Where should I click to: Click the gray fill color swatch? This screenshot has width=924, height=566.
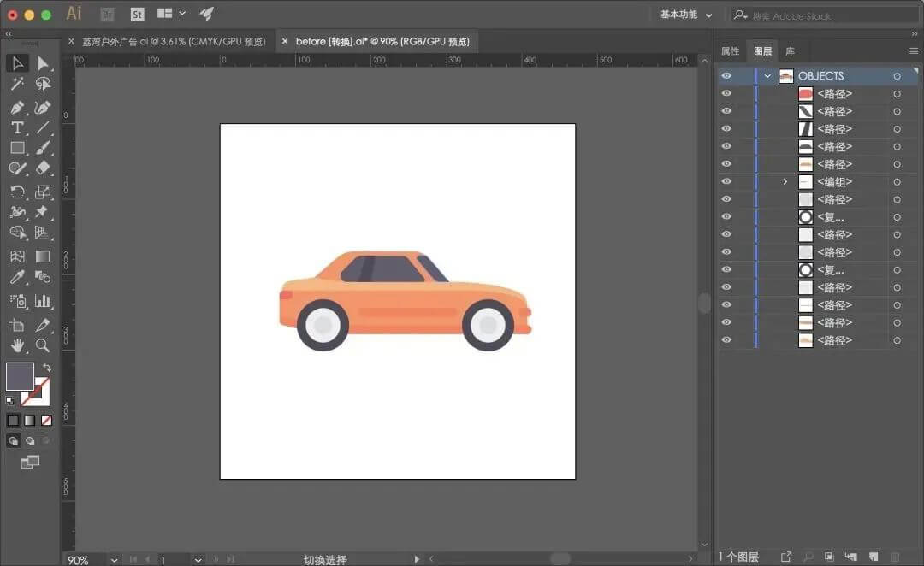point(20,376)
